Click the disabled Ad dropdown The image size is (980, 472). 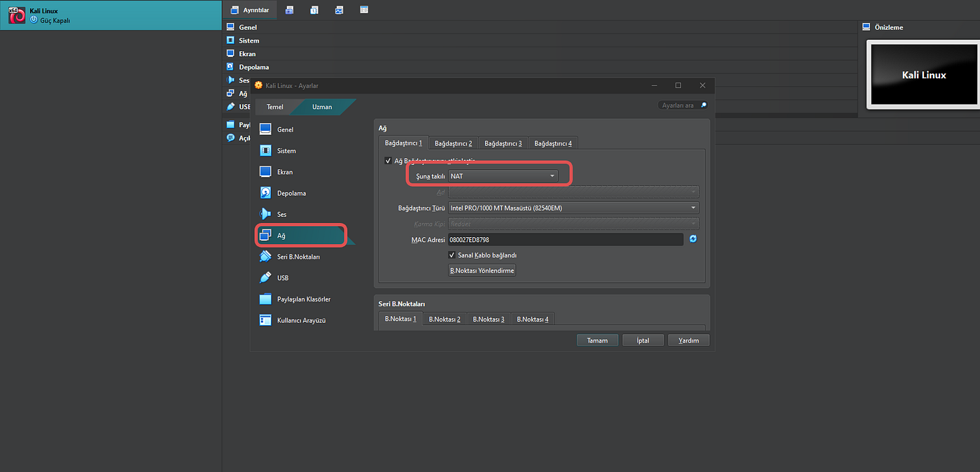[x=573, y=192]
